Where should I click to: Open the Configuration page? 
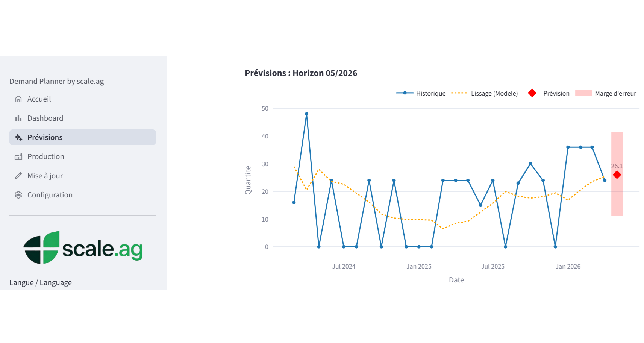pos(83,195)
